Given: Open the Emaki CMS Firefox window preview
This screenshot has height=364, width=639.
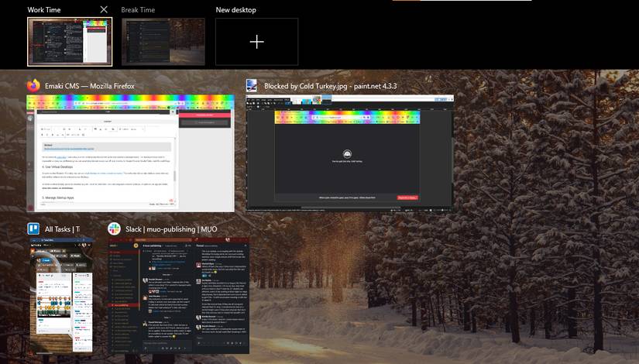Looking at the screenshot, I should [130, 153].
